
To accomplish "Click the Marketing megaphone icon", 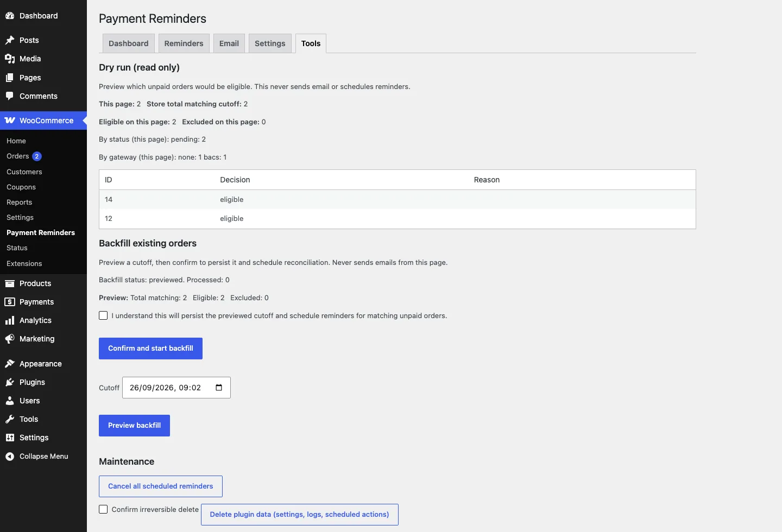I will (10, 339).
